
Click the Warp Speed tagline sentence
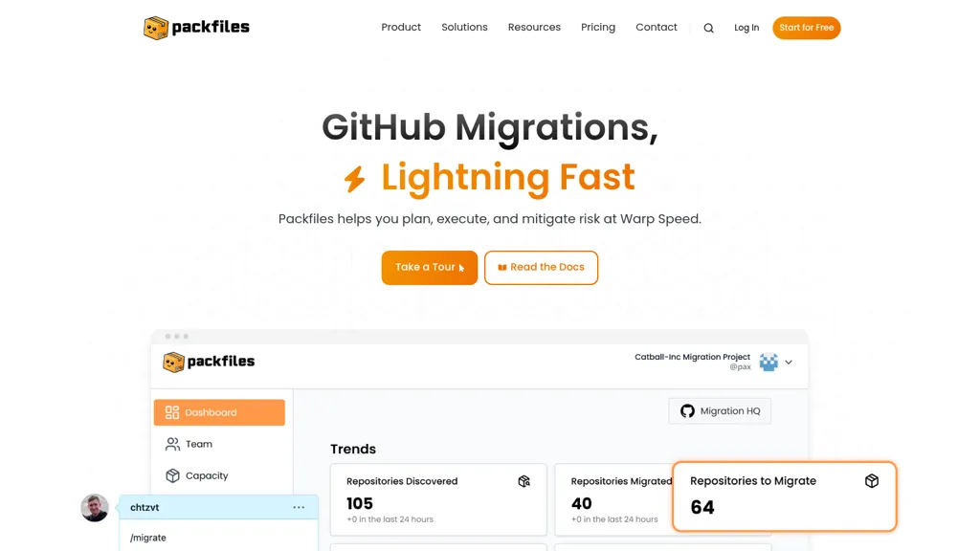pyautogui.click(x=490, y=219)
